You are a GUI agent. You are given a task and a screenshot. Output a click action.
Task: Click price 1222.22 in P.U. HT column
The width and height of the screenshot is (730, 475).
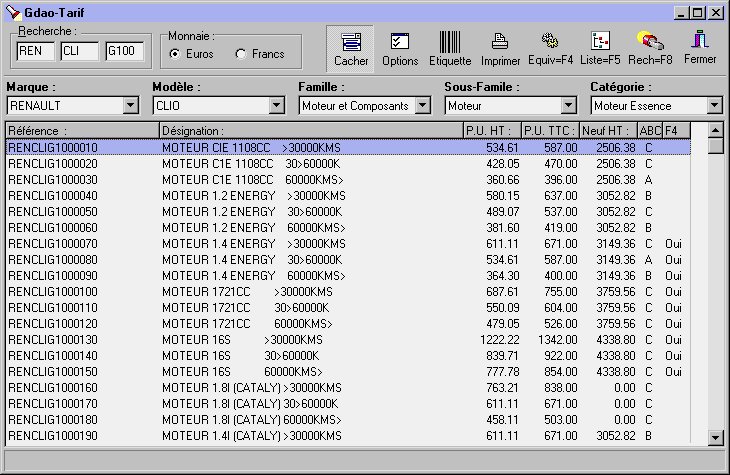coord(500,339)
